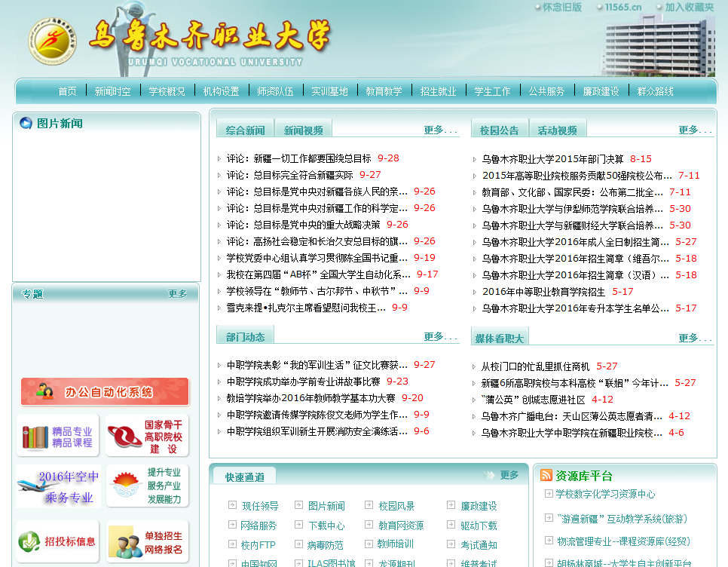Click the 提升专业服务产业发展能力 banner
728x567 pixels.
click(147, 487)
